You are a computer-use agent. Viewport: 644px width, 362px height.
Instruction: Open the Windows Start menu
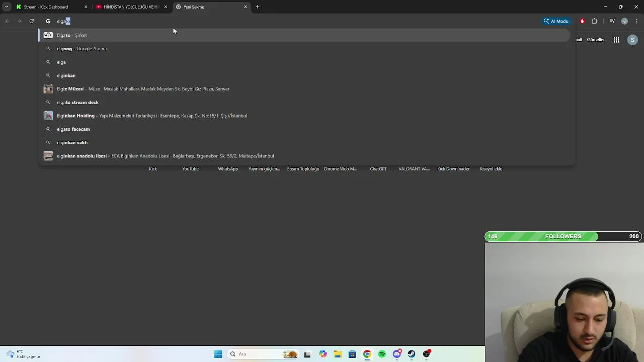tap(218, 354)
